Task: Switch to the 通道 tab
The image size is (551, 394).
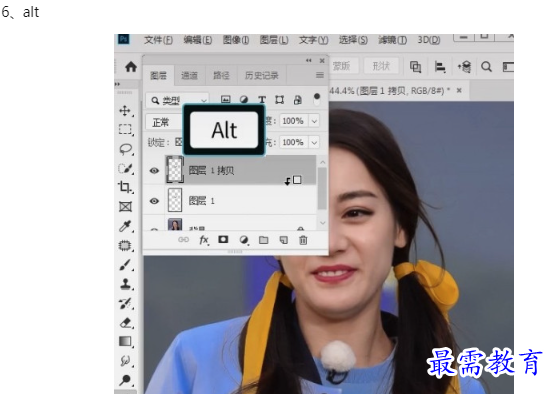Action: pyautogui.click(x=189, y=75)
